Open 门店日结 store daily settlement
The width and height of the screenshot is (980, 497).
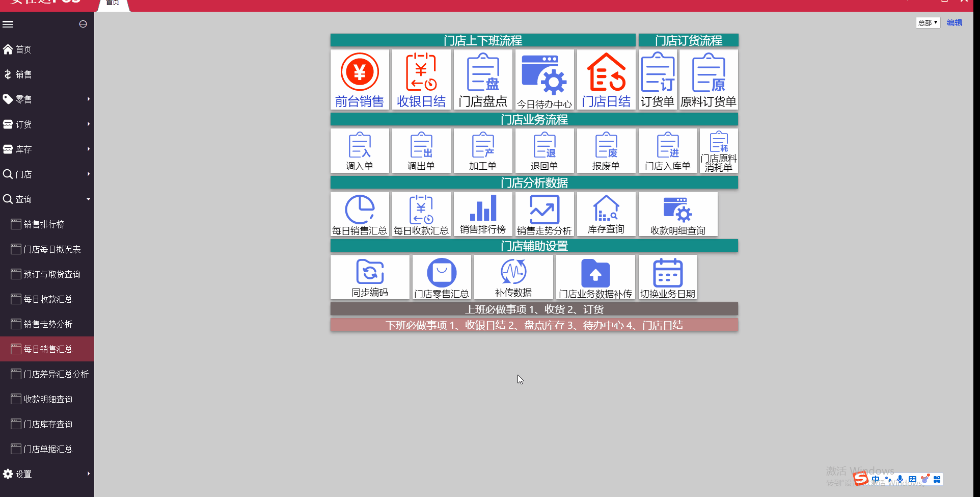[x=606, y=80]
